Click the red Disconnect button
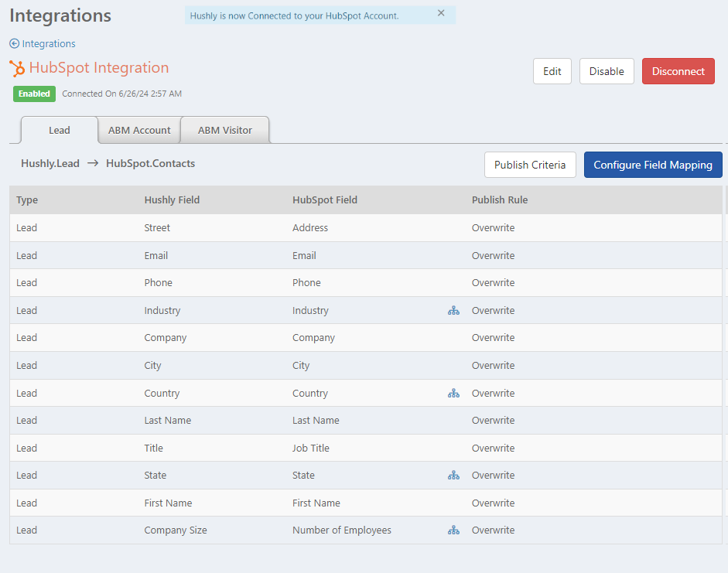The width and height of the screenshot is (728, 573). (x=678, y=71)
